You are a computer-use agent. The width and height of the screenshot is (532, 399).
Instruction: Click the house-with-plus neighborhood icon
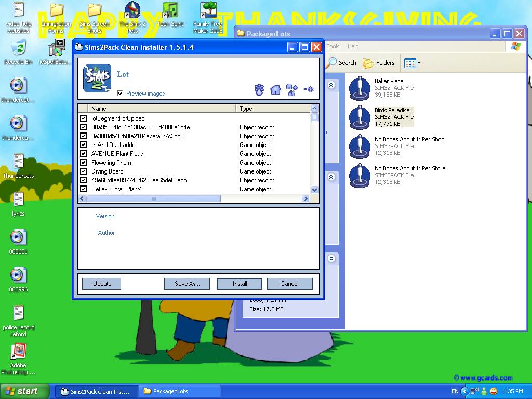point(291,90)
